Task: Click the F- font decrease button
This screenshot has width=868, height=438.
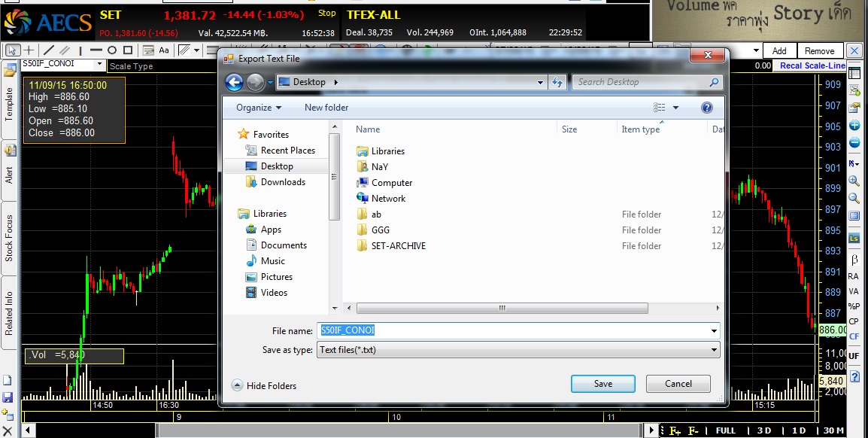Action: point(693,430)
